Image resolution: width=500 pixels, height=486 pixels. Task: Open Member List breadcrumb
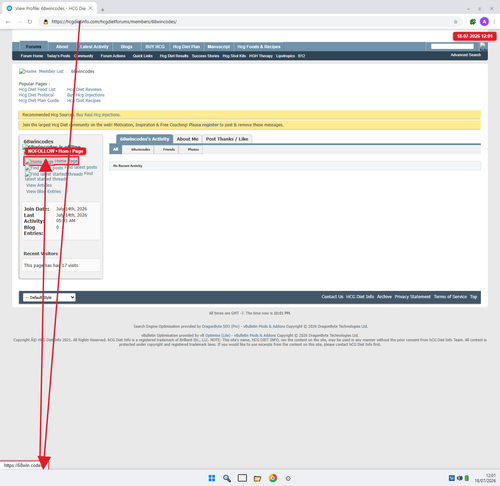point(51,71)
